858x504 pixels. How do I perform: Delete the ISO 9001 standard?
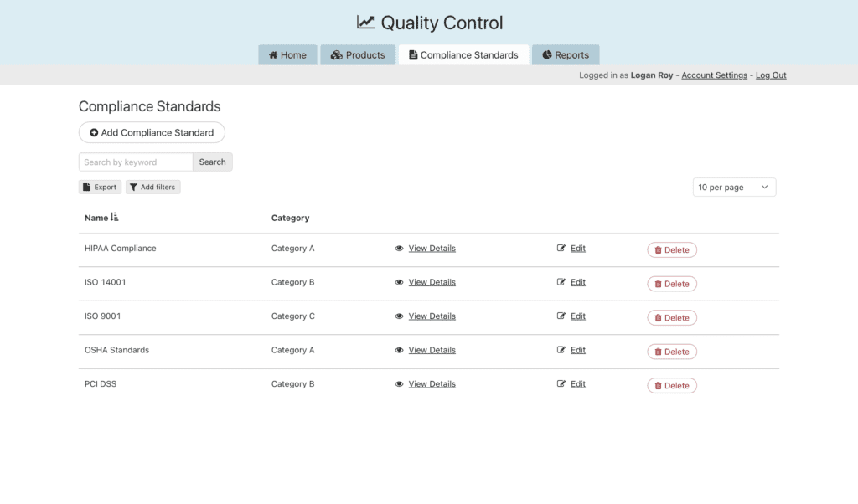pyautogui.click(x=671, y=318)
